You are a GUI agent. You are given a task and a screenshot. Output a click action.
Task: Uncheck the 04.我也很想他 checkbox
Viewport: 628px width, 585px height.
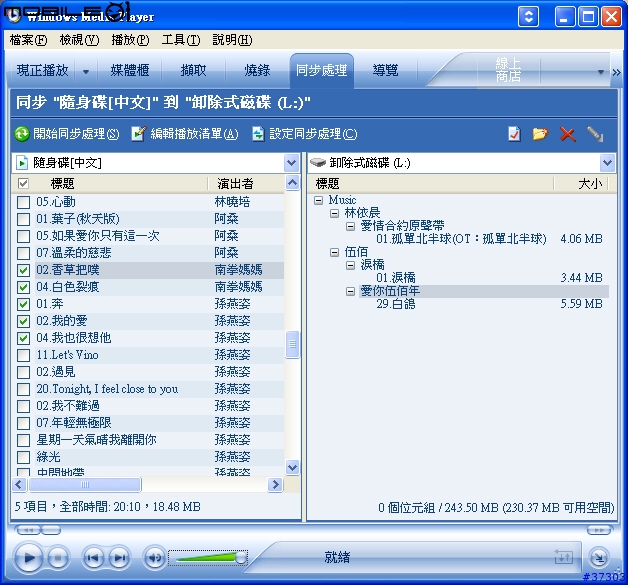pyautogui.click(x=23, y=338)
